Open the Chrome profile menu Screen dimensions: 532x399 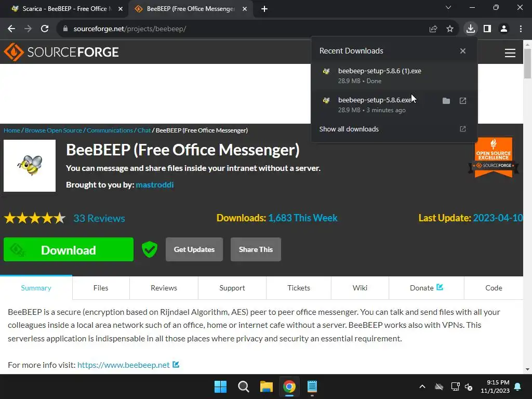[504, 29]
